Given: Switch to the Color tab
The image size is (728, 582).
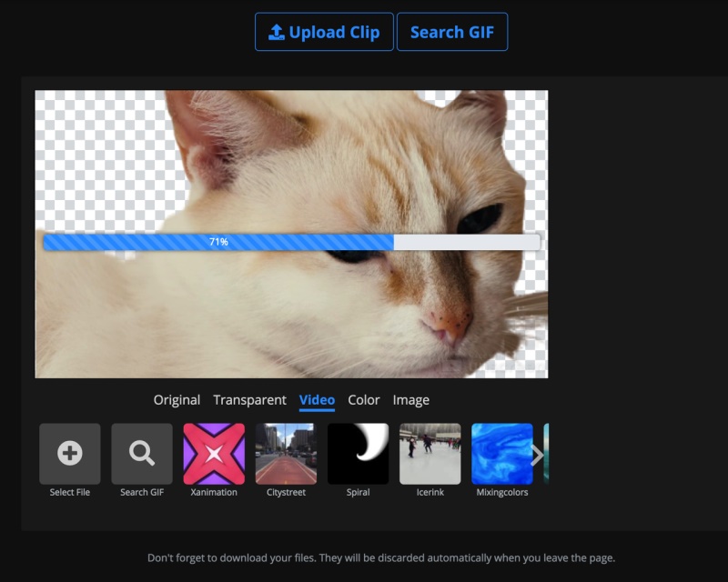Looking at the screenshot, I should (x=364, y=400).
